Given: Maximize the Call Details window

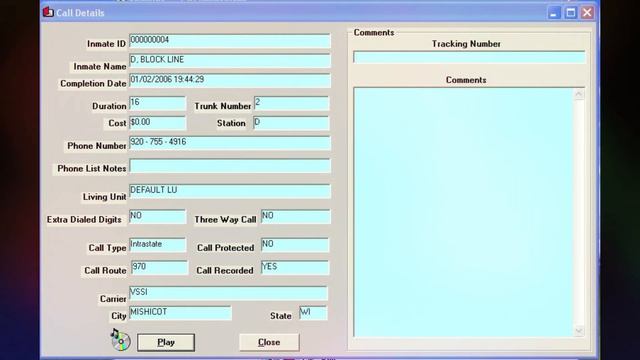Looking at the screenshot, I should coord(571,13).
